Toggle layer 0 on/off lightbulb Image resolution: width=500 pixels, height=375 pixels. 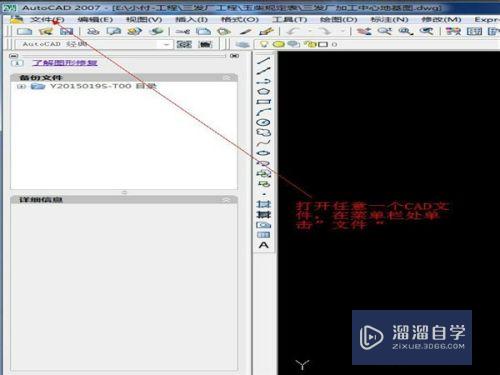coord(264,44)
